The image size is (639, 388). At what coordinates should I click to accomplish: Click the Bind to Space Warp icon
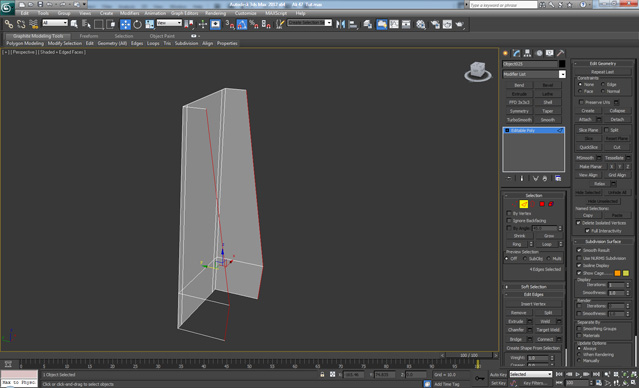[x=33, y=24]
